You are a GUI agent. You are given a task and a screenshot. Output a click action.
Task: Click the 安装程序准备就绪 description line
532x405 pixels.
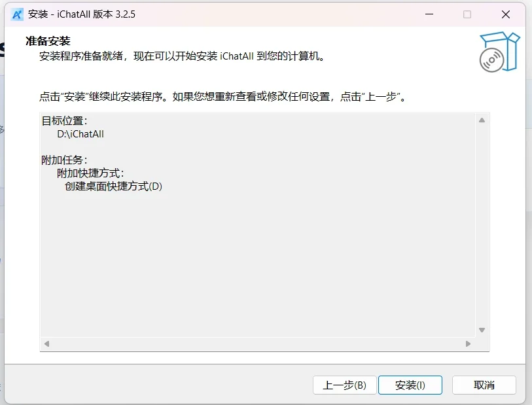point(182,56)
